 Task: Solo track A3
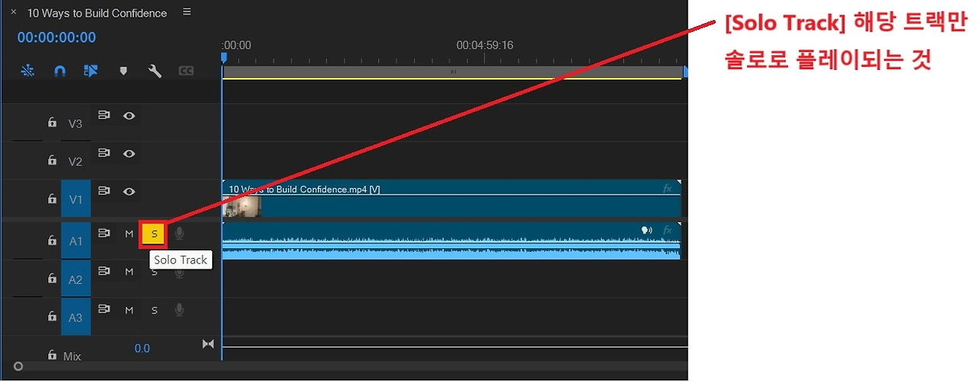(x=154, y=310)
